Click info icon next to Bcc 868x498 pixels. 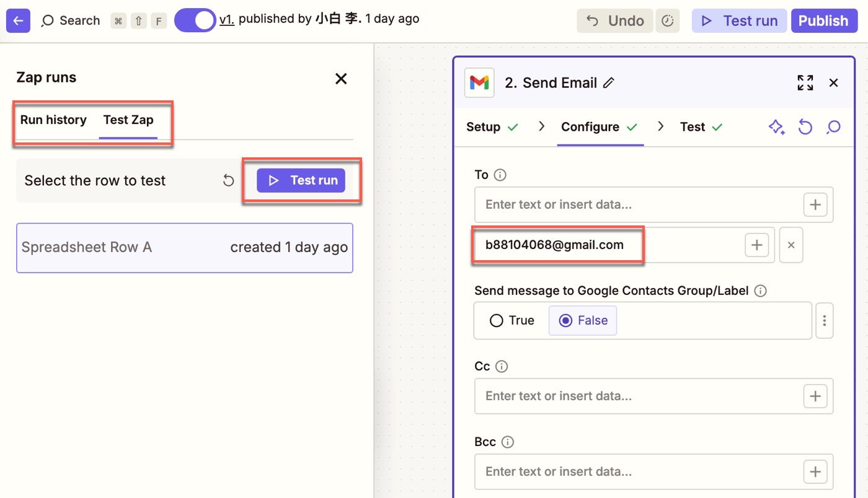(x=508, y=442)
